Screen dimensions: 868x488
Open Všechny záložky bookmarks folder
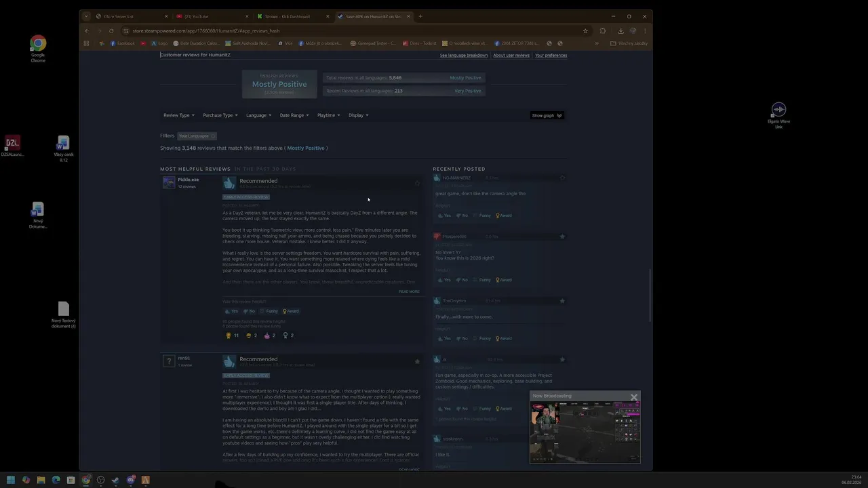629,43
